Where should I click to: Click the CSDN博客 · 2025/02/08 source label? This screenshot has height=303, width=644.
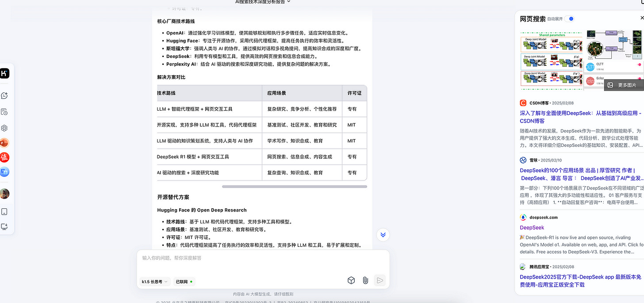click(552, 103)
